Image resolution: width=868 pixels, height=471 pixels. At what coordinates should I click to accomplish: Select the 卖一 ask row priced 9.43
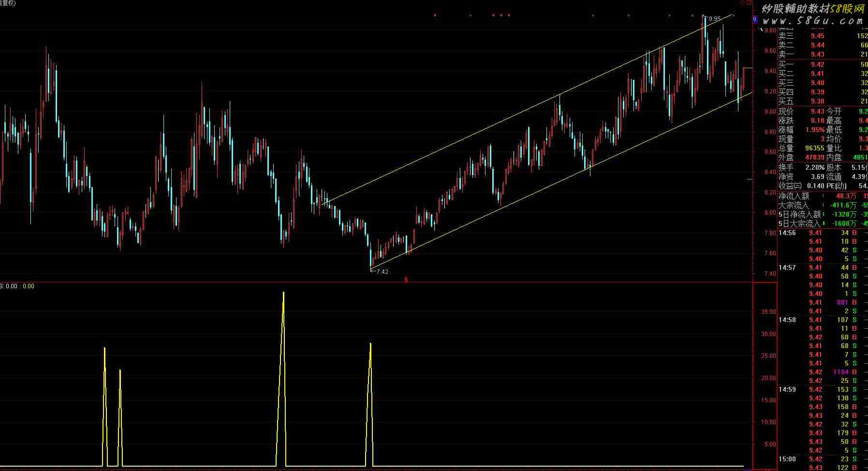point(823,54)
